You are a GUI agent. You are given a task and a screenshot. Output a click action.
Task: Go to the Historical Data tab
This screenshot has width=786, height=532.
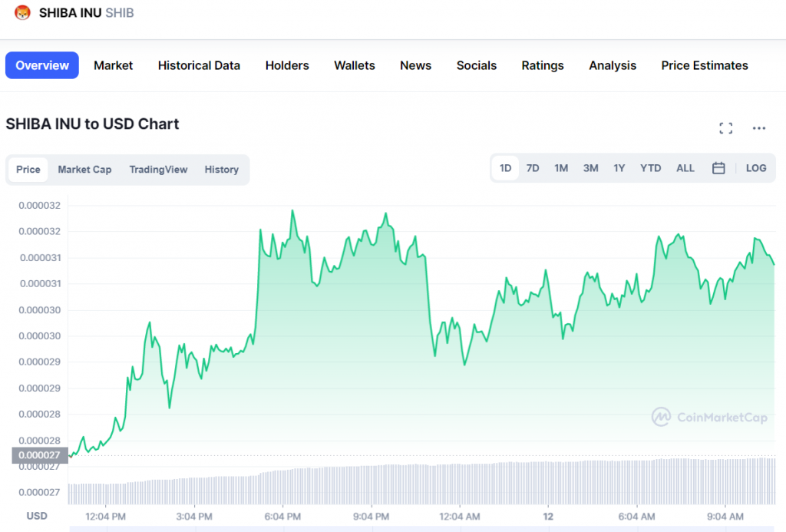tap(199, 65)
